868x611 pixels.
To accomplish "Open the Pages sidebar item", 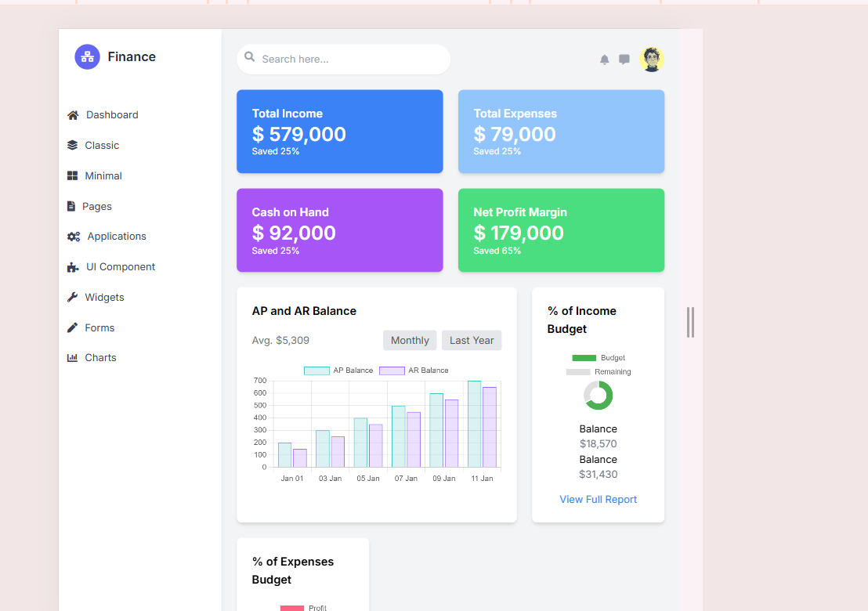I will (96, 207).
